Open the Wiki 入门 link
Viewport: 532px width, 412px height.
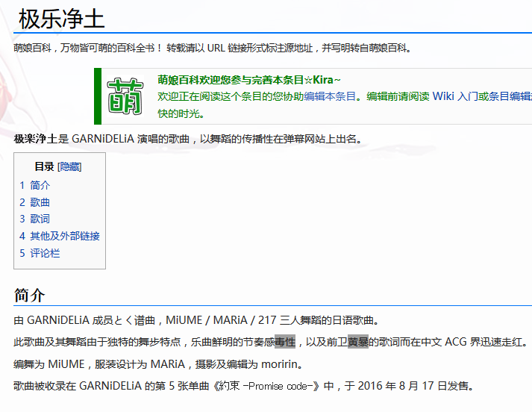coord(454,96)
